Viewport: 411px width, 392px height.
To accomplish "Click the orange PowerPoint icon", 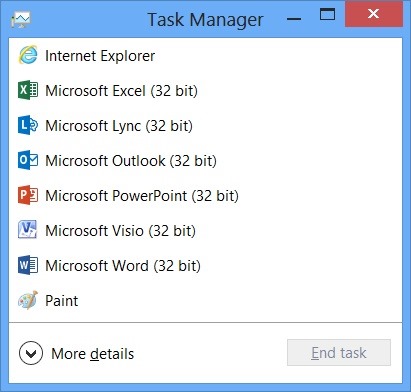I will pos(28,195).
